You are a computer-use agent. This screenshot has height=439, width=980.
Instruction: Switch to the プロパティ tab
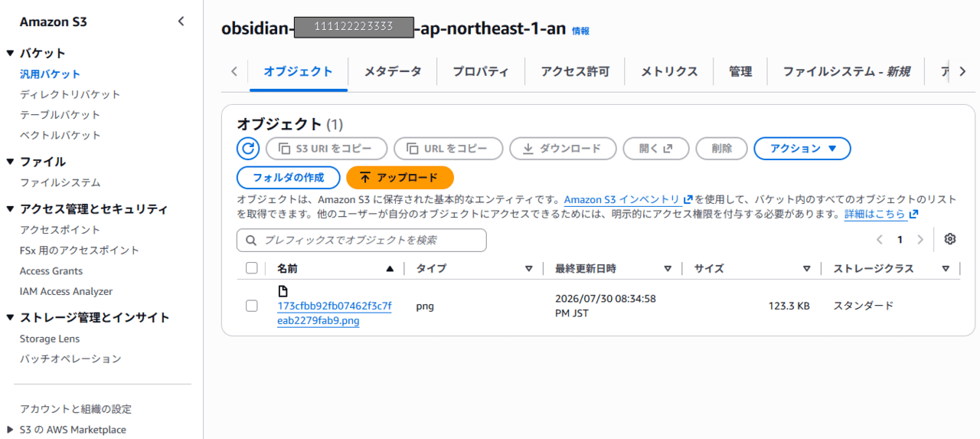(x=481, y=71)
